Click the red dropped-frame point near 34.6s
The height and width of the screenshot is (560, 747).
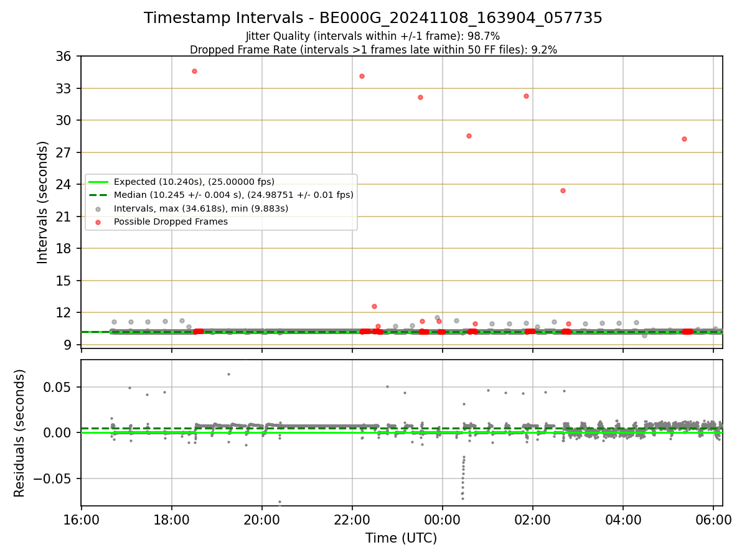[x=194, y=71]
